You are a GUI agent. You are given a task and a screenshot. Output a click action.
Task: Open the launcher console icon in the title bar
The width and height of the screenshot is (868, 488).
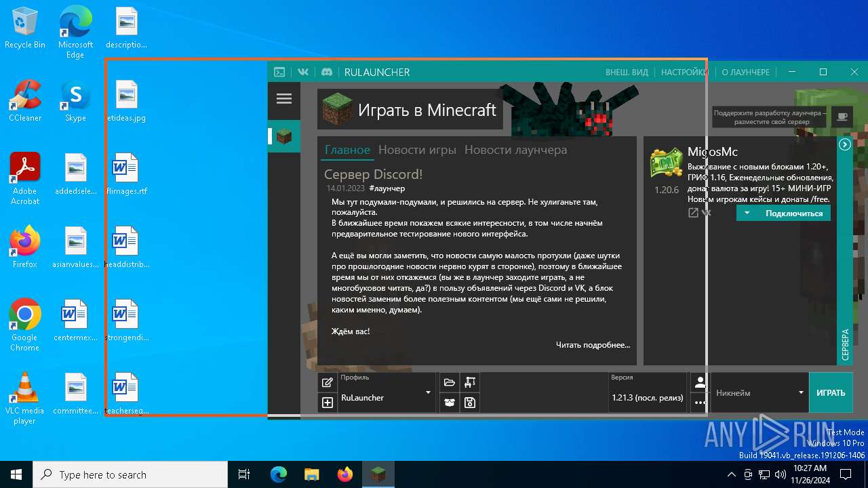[x=279, y=72]
